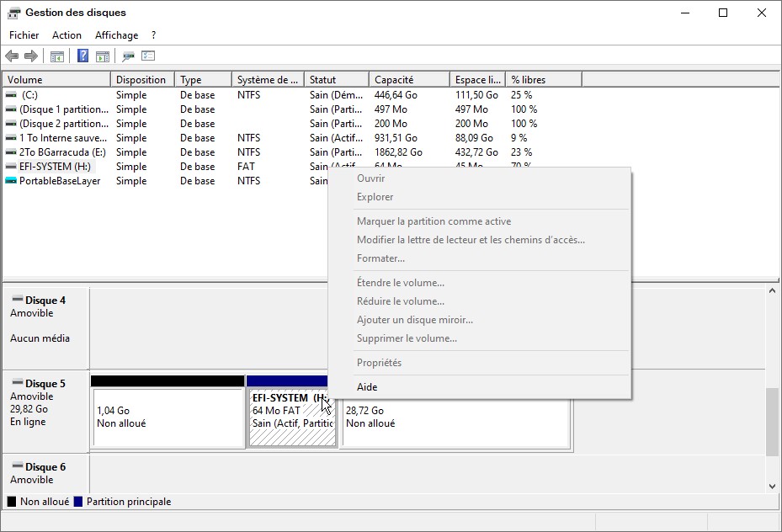Choose Propriétés in the context menu
This screenshot has width=782, height=532.
(x=379, y=363)
